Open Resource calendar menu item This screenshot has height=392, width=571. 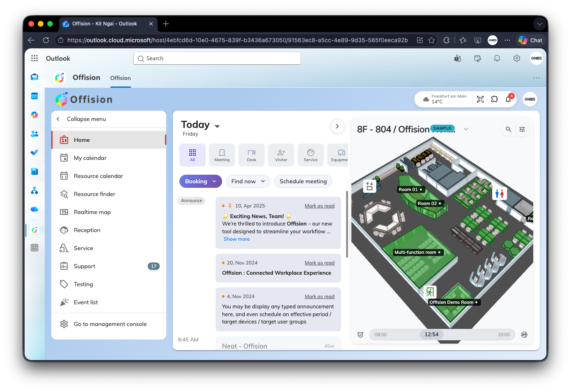point(109,176)
